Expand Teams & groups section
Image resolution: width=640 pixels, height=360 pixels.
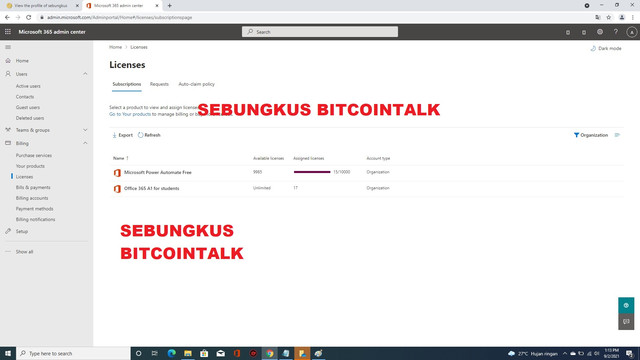tap(85, 130)
